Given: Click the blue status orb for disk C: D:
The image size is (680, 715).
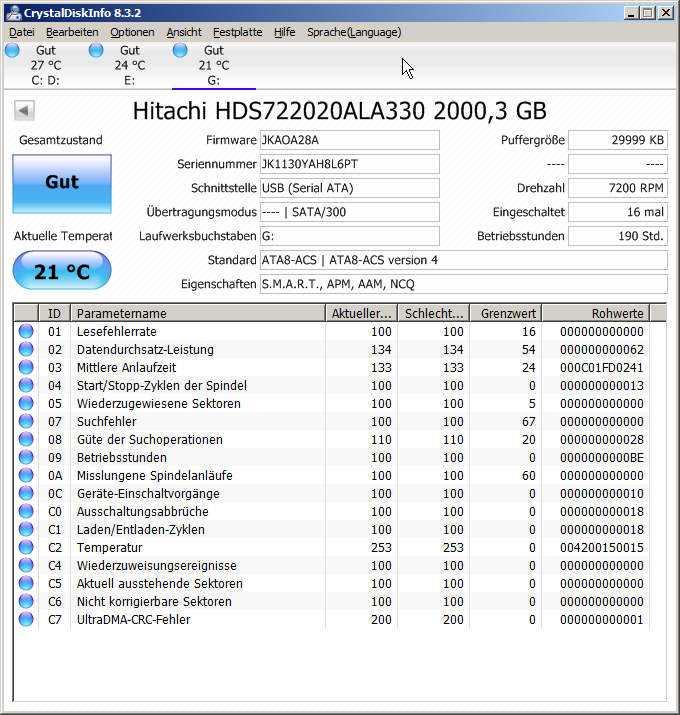Looking at the screenshot, I should click(12, 50).
